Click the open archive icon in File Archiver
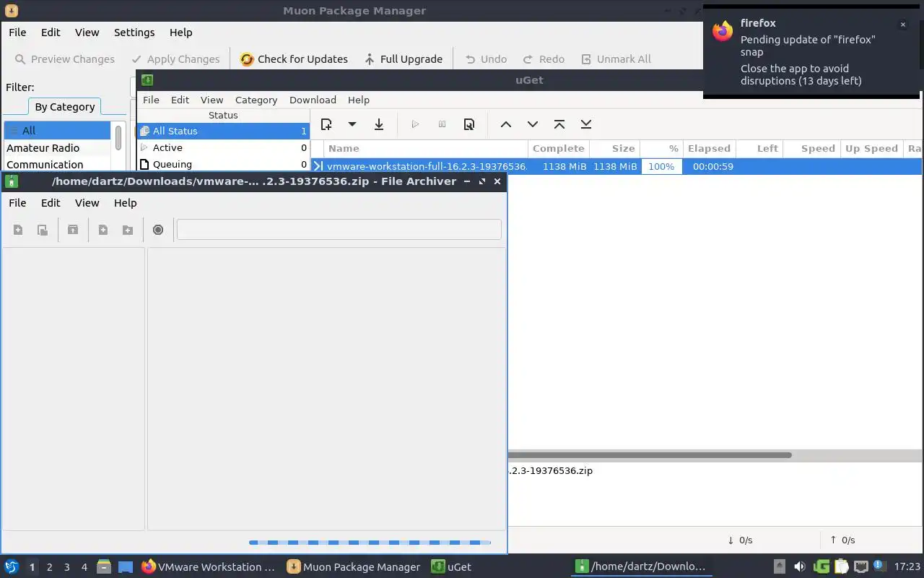This screenshot has width=924, height=578. [x=43, y=230]
